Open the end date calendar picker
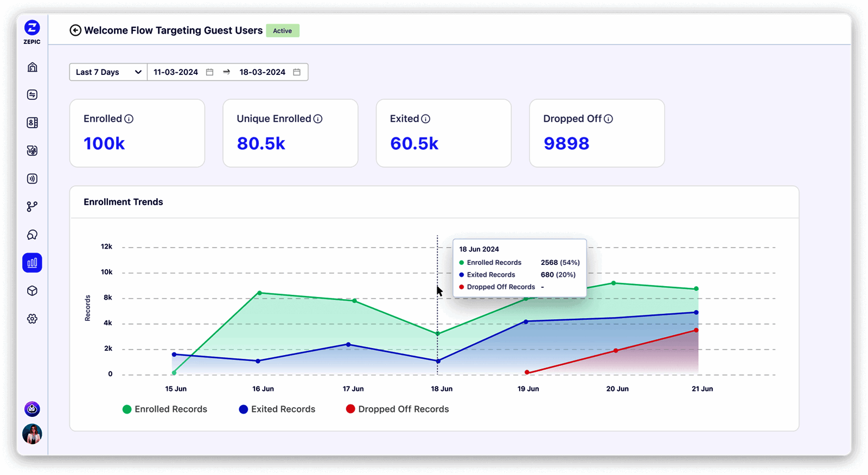Screen dimensions: 868x475 [297, 72]
